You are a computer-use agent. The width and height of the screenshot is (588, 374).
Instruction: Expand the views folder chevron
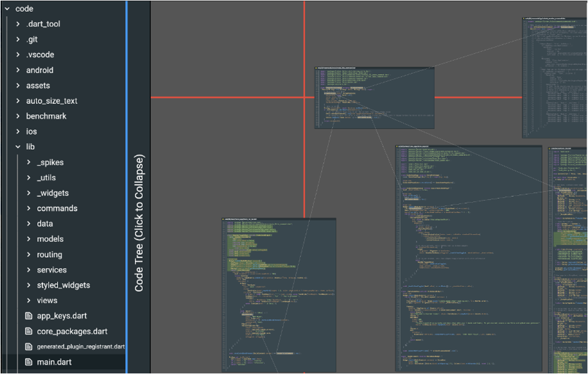pos(28,301)
